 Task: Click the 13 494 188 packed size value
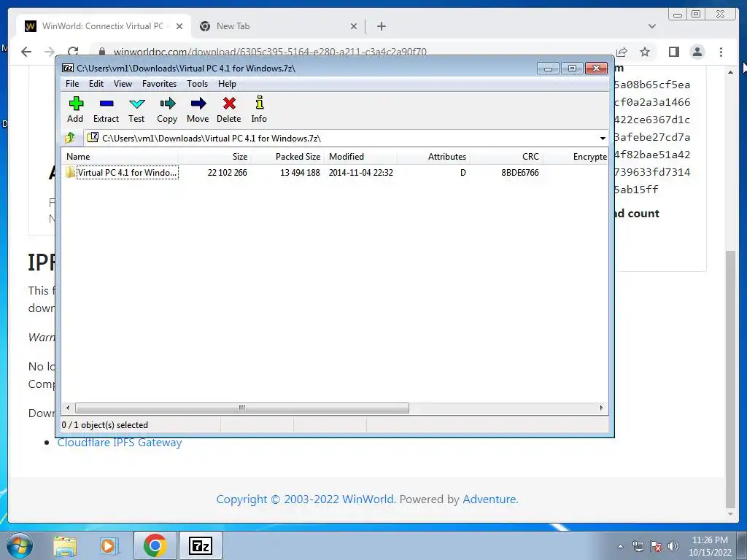coord(300,173)
